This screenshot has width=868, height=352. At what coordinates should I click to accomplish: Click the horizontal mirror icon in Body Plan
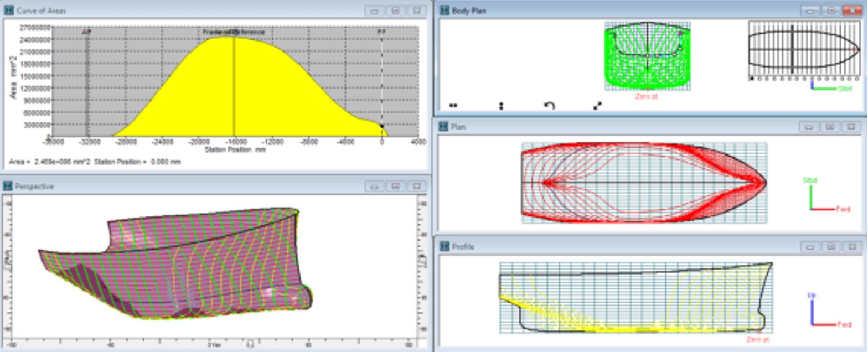(453, 105)
